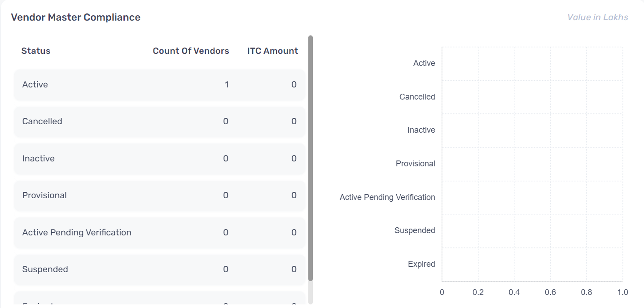Select the Active status row
This screenshot has width=644, height=308.
[x=160, y=85]
